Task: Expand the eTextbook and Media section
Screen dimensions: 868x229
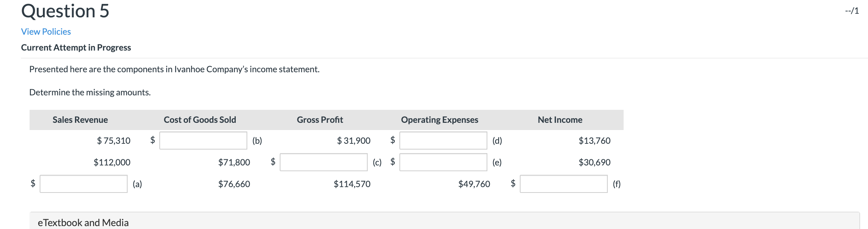Action: [83, 222]
